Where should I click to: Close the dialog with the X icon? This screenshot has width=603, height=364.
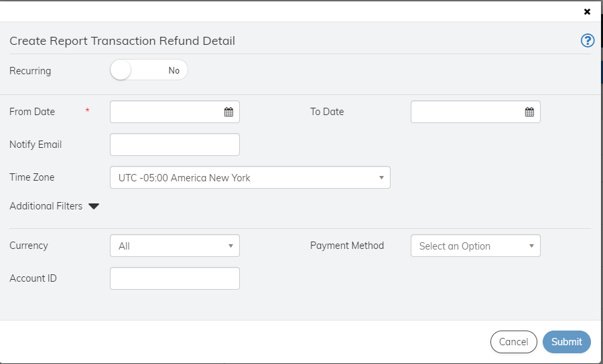pos(587,11)
